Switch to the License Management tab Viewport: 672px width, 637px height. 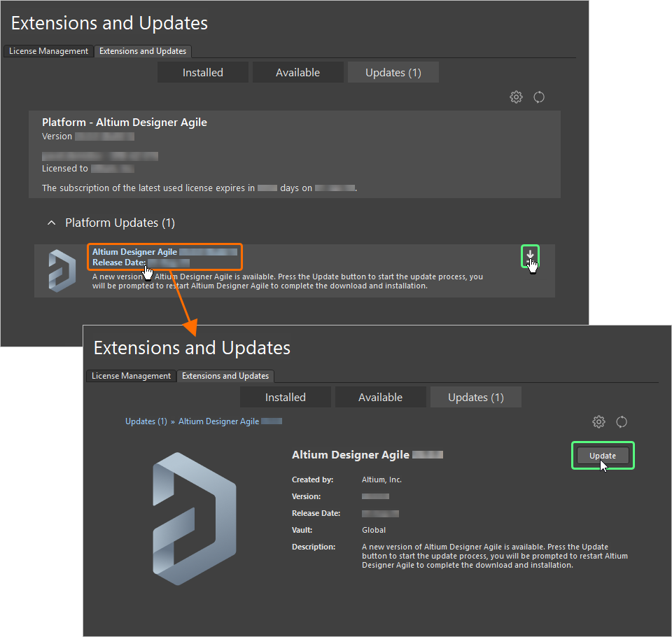click(48, 50)
